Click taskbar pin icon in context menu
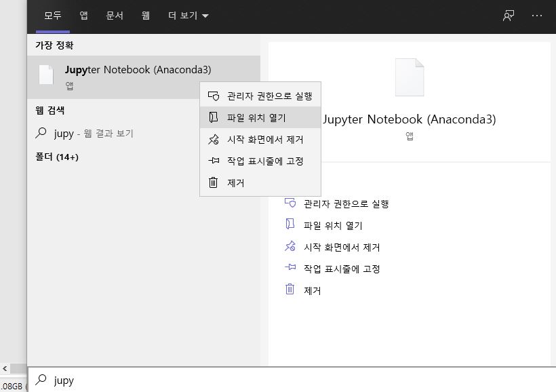Image resolution: width=556 pixels, height=392 pixels. pos(214,161)
